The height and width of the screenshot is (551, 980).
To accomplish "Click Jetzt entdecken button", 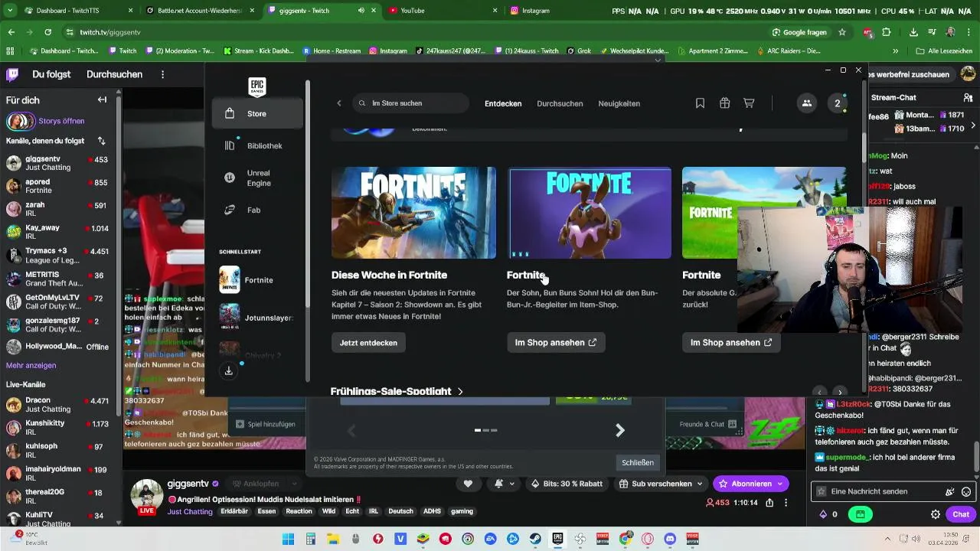I will point(368,343).
